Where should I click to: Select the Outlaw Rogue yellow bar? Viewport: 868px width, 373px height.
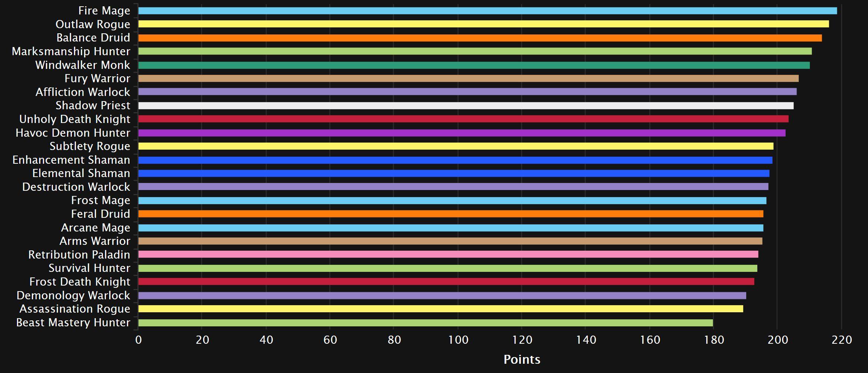click(483, 24)
